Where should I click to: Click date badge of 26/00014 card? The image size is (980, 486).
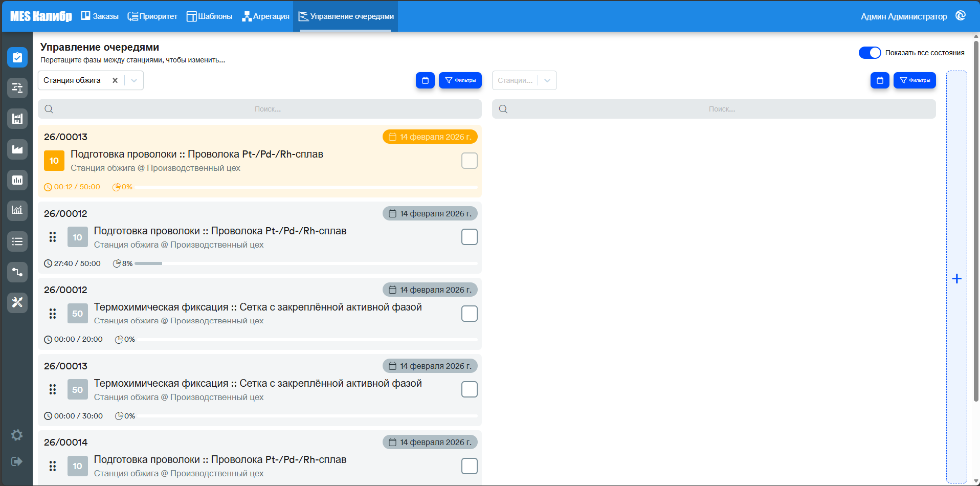[430, 442]
